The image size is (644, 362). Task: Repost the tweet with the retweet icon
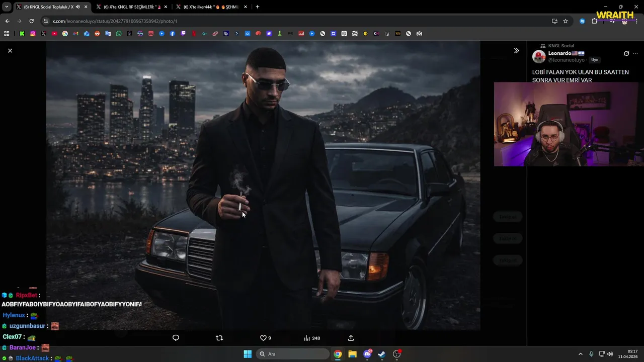(219, 338)
